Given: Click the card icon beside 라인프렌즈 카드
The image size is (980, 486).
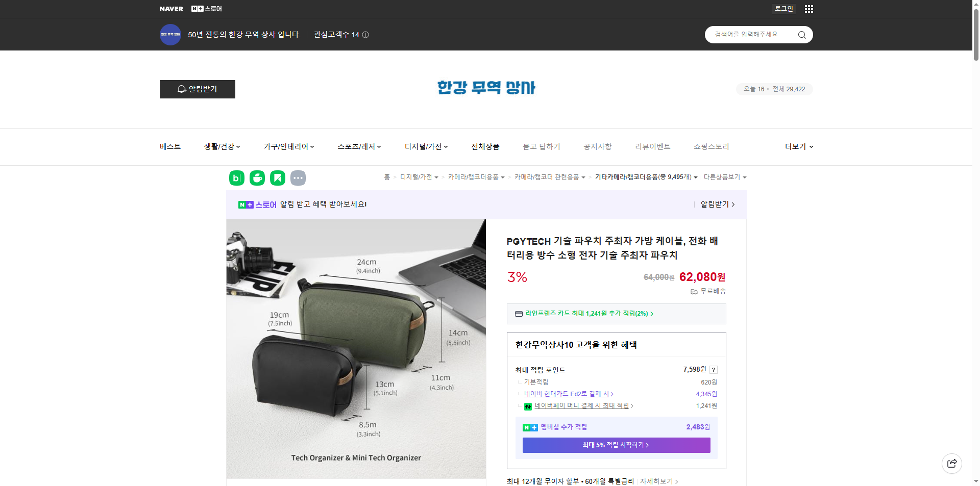Looking at the screenshot, I should point(518,314).
